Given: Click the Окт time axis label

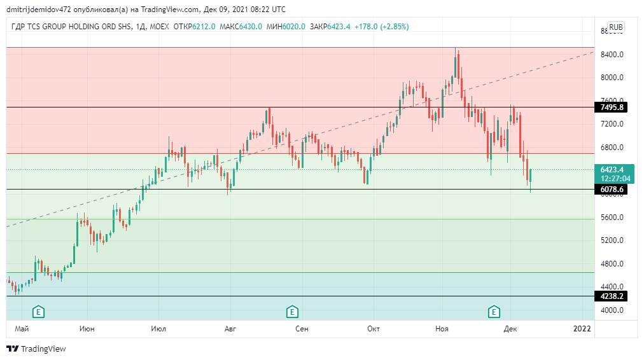Looking at the screenshot, I should pyautogui.click(x=374, y=329).
